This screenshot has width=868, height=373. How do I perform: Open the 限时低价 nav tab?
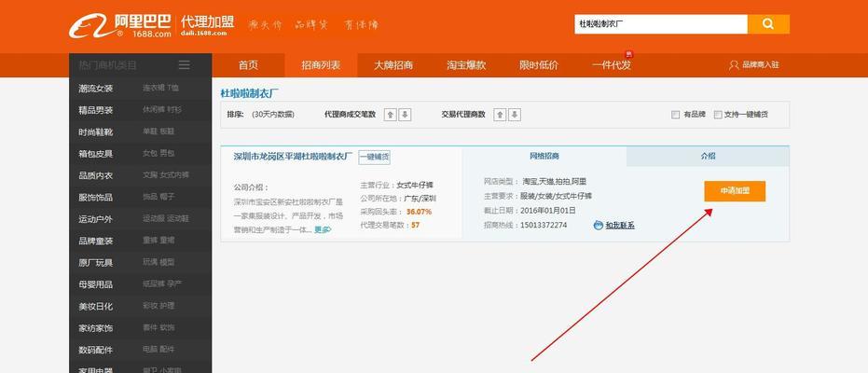pyautogui.click(x=539, y=65)
